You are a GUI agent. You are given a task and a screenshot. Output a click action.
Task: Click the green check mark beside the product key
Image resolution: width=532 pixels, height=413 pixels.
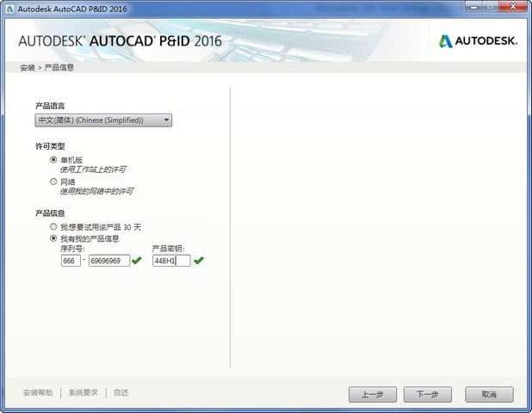point(199,261)
